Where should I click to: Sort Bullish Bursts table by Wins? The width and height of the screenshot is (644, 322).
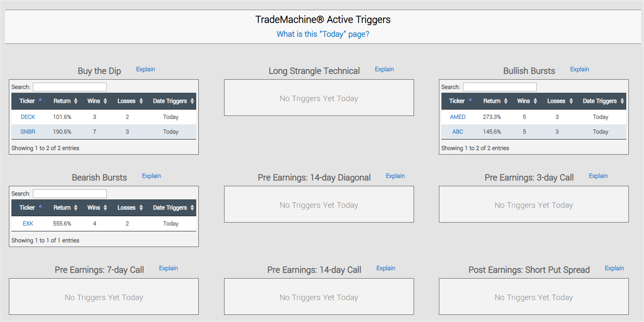(527, 101)
